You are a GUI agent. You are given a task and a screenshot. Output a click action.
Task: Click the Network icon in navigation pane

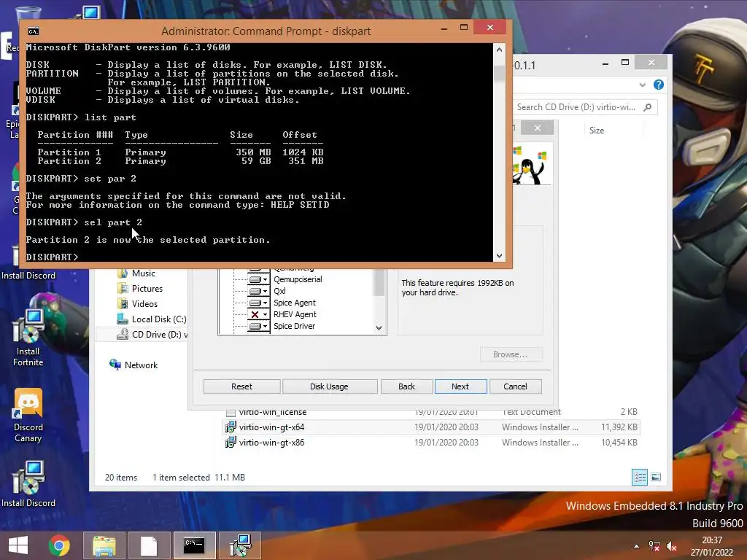point(115,365)
